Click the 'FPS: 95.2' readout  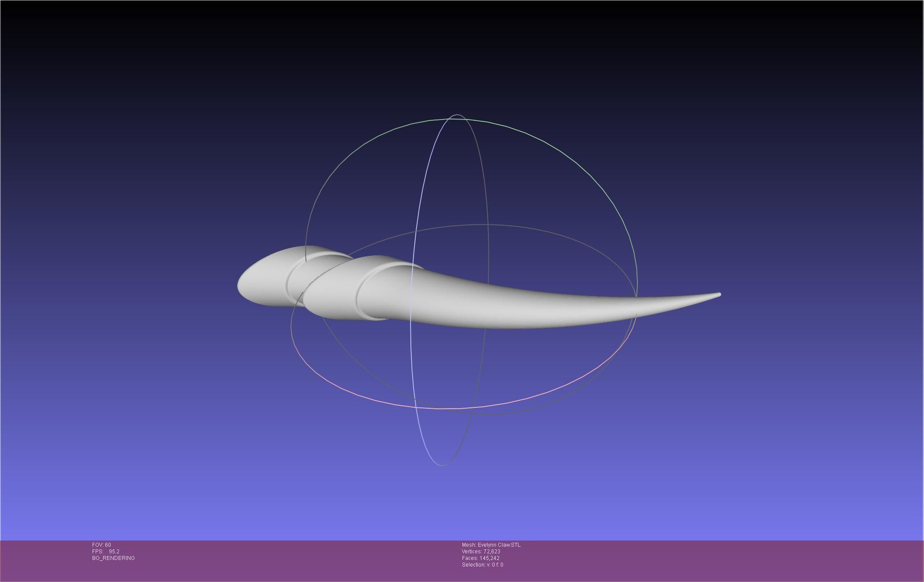pos(106,552)
